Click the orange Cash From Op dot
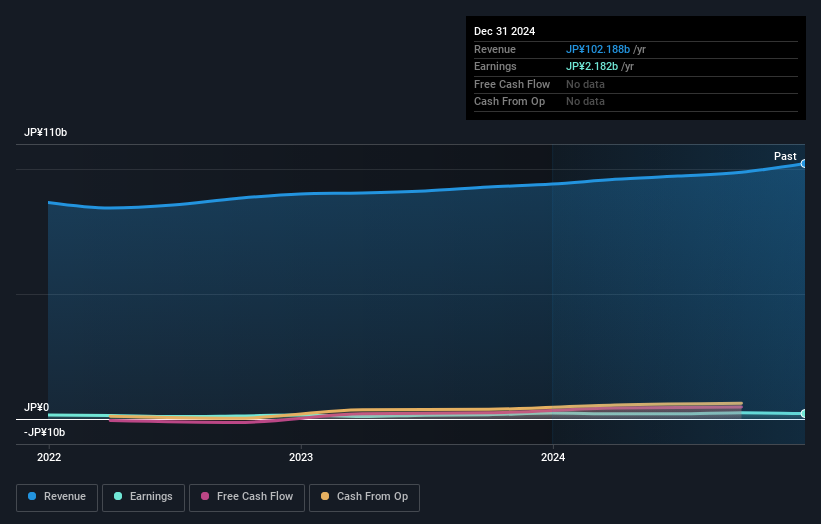821x524 pixels. pyautogui.click(x=325, y=496)
